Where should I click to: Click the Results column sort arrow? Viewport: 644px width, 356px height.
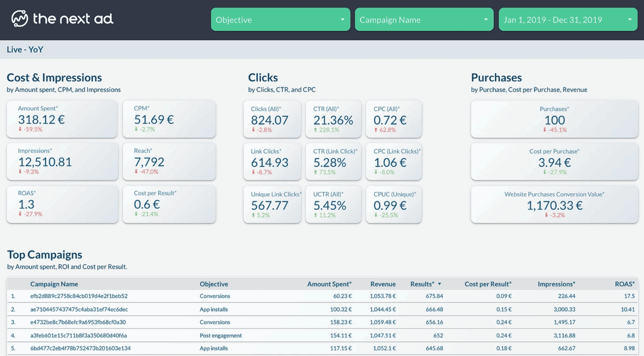click(439, 284)
